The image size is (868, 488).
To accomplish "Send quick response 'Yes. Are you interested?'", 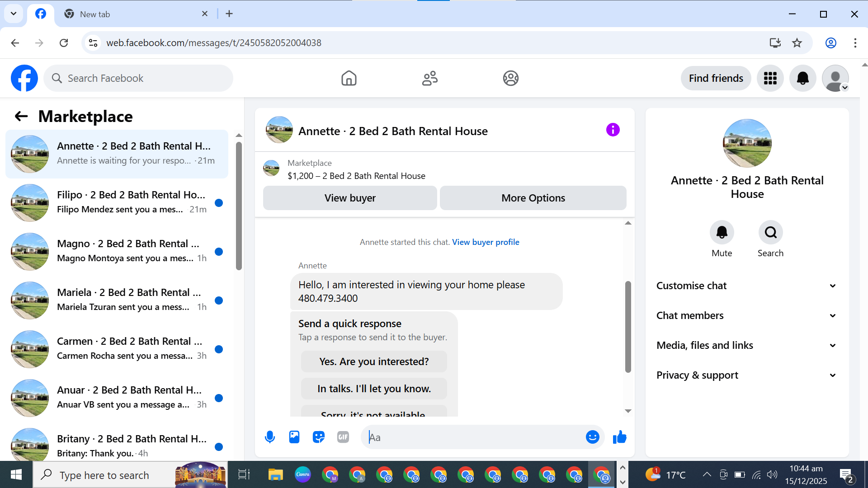I will click(x=374, y=361).
